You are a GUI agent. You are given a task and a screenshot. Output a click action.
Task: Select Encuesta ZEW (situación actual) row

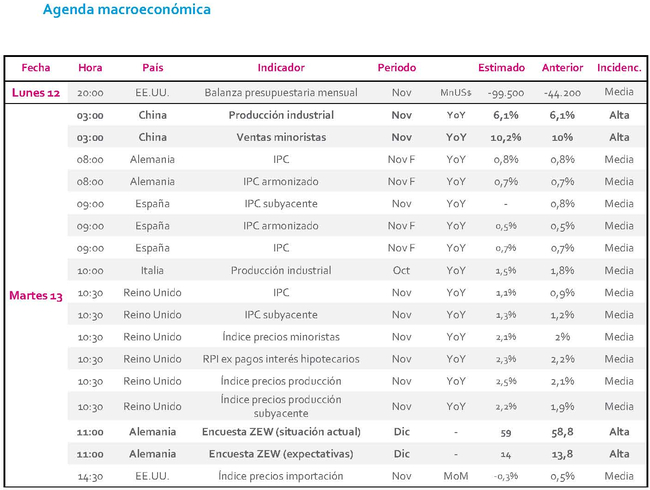pos(281,431)
